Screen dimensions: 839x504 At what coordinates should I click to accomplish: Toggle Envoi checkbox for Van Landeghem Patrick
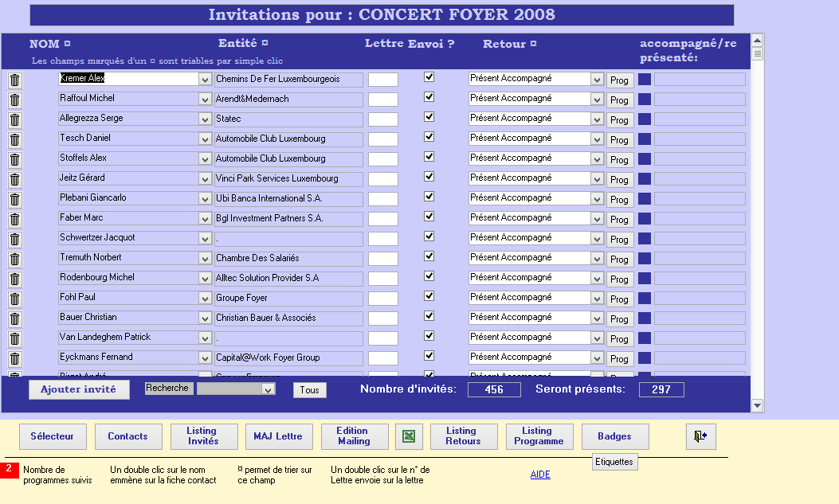coord(429,336)
